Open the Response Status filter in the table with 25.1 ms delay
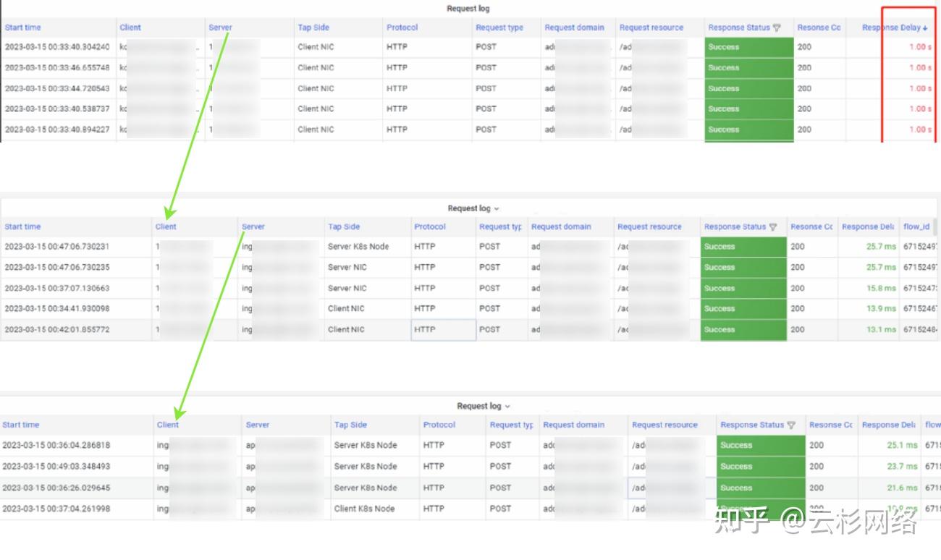The width and height of the screenshot is (941, 560). tap(791, 425)
